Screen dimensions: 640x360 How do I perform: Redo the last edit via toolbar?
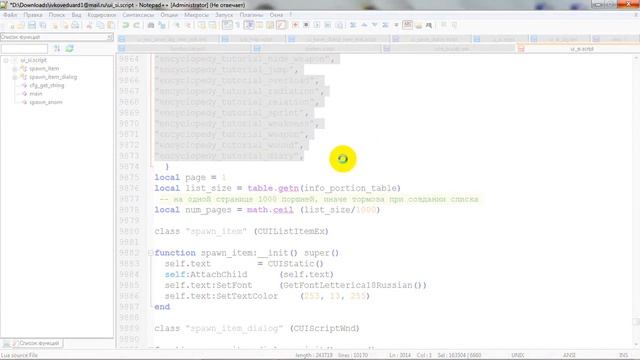tap(137, 25)
